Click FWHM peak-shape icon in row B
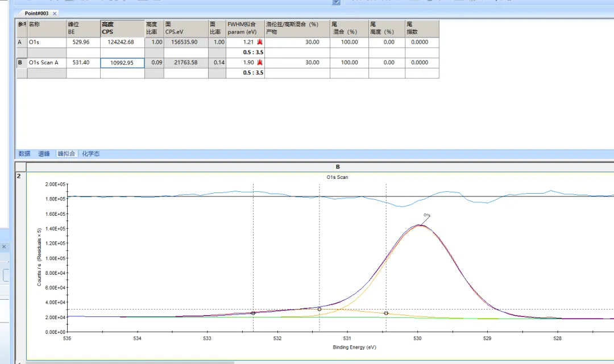 [260, 63]
